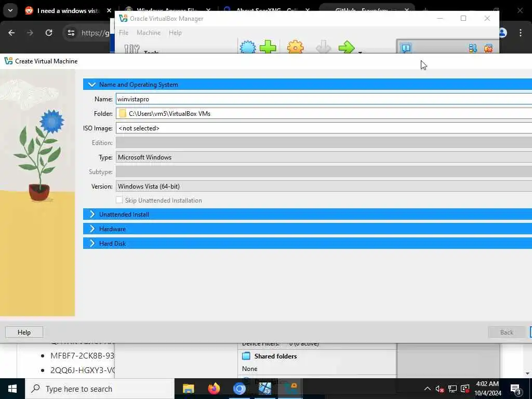Open the browser three-dot menu
This screenshot has height=399, width=532.
point(521,33)
